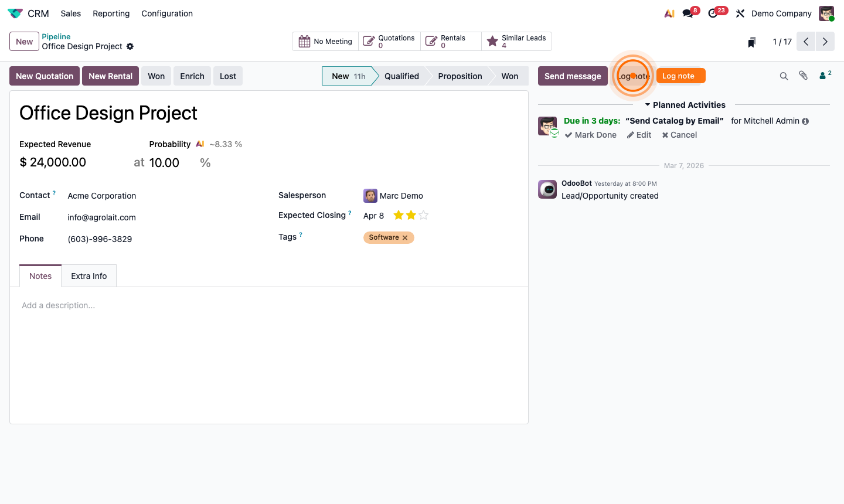Screen dimensions: 844x504
Task: Open the Similar Leads smart button
Action: point(516,41)
